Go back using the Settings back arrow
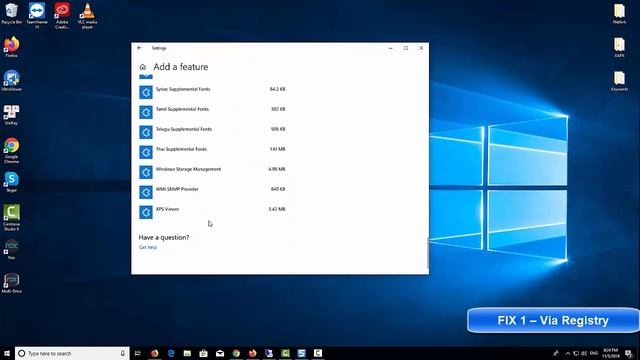 tap(139, 48)
